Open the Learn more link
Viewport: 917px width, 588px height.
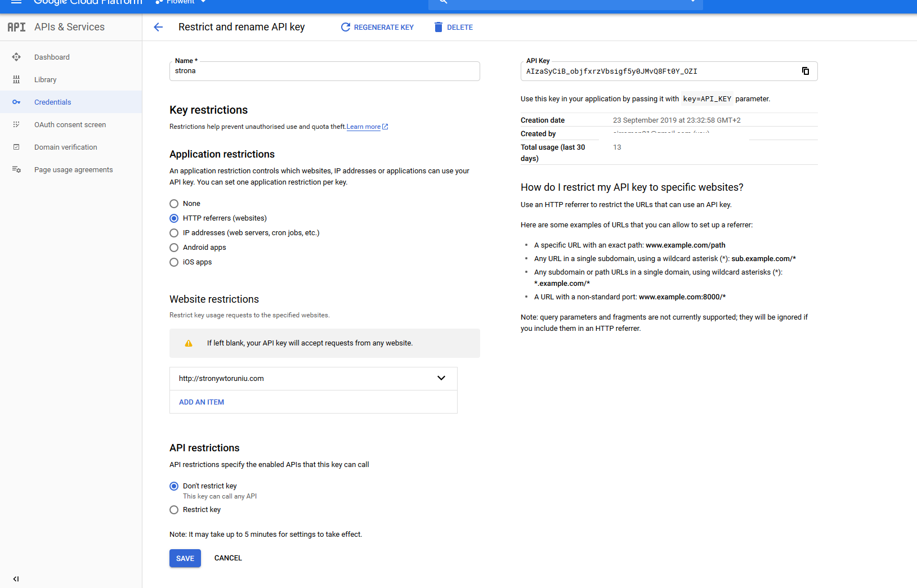[x=367, y=127]
